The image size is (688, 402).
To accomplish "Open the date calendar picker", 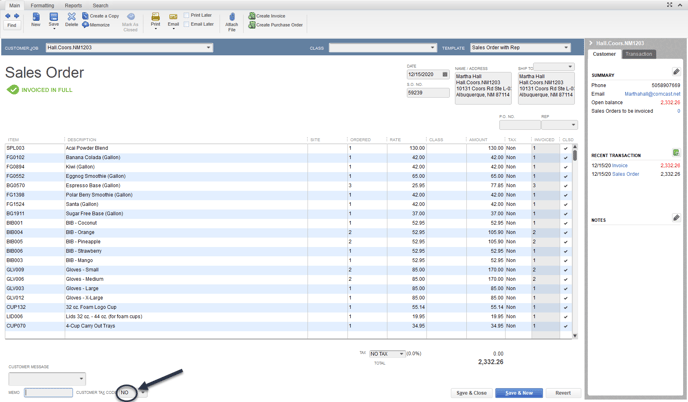I will (445, 75).
